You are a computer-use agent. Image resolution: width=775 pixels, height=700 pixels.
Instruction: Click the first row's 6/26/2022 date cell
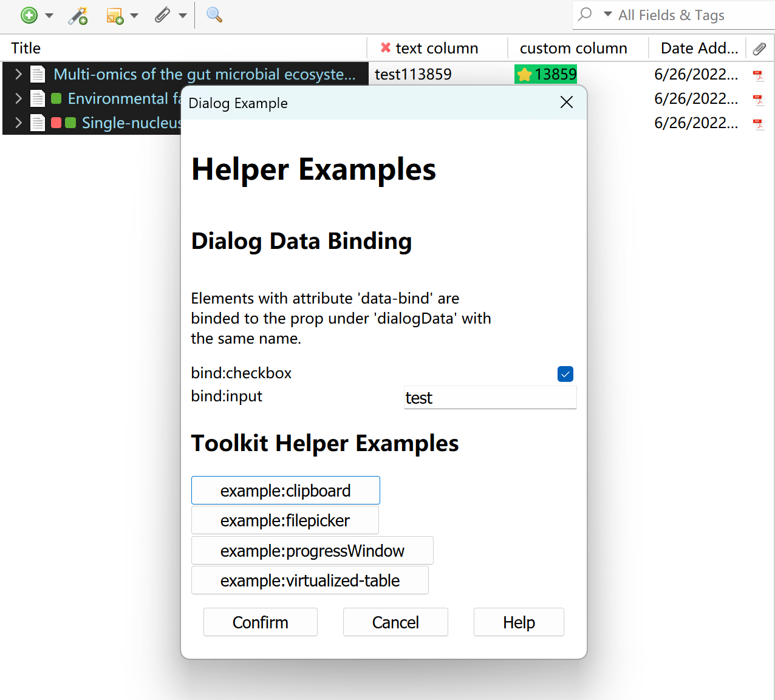tap(696, 74)
